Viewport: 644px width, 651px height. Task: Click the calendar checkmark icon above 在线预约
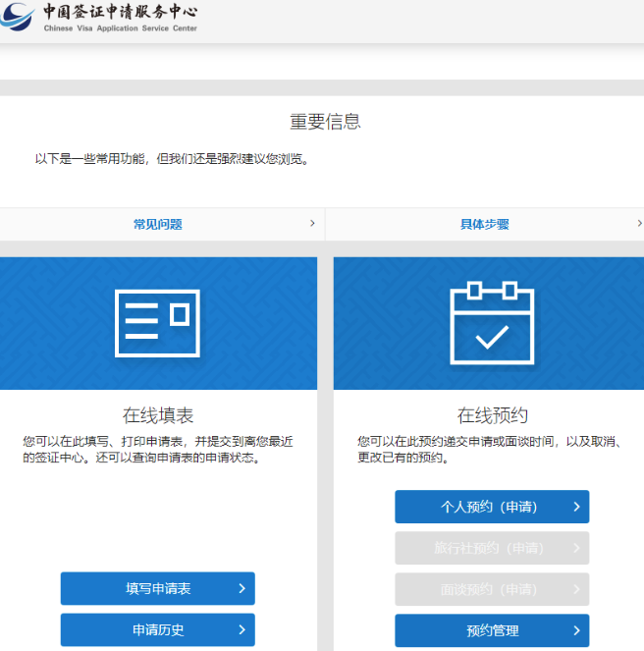point(491,321)
